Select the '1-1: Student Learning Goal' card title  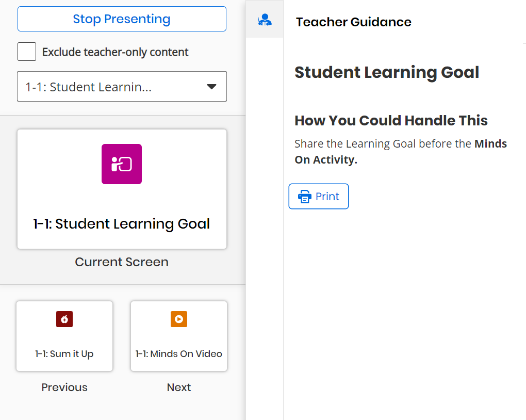[122, 224]
